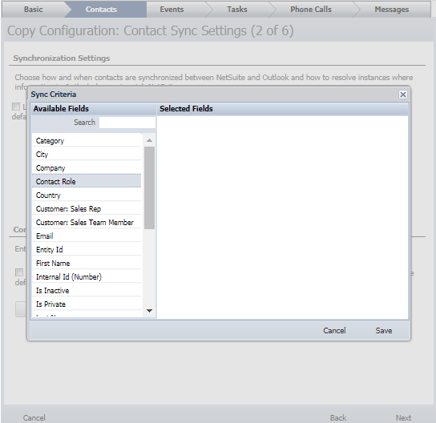Select the Email field
Viewport: 436px width, 423px height.
point(86,236)
